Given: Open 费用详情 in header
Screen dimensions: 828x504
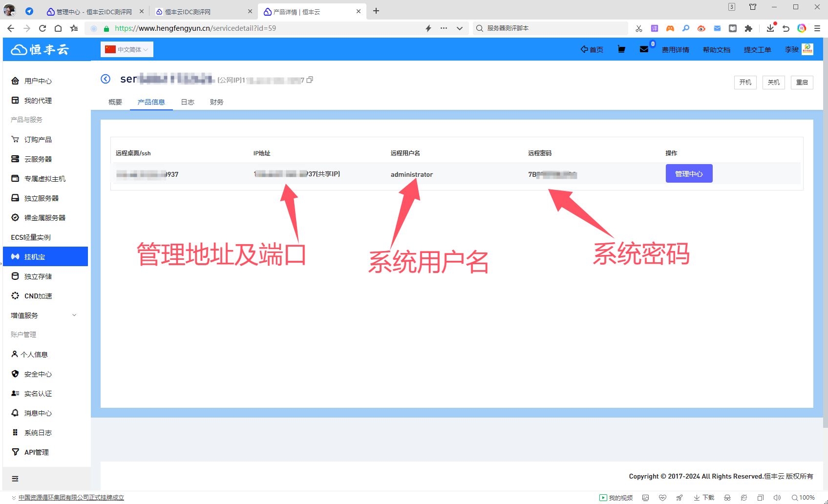Looking at the screenshot, I should [676, 49].
